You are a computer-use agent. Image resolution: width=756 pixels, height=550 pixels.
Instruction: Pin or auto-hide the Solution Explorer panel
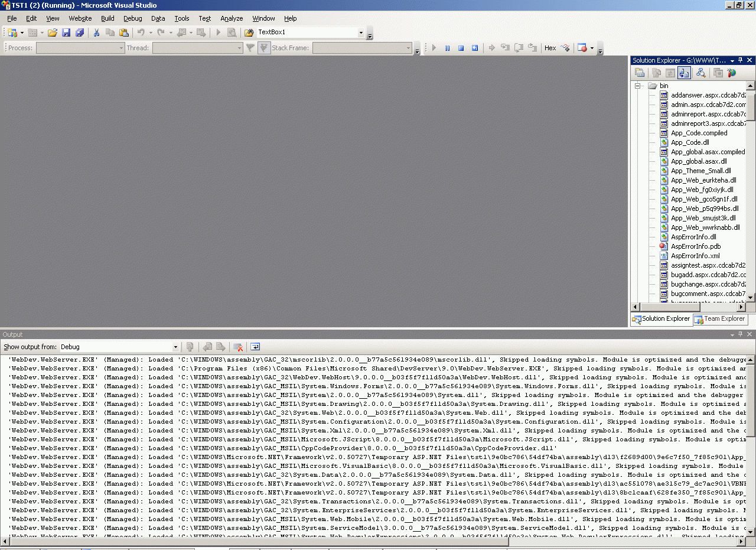[741, 60]
